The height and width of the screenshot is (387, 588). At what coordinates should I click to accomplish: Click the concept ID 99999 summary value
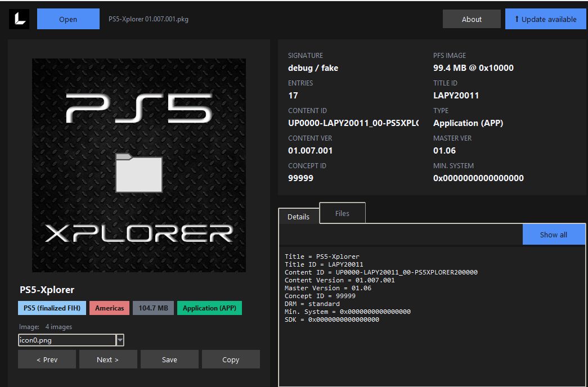coord(300,178)
